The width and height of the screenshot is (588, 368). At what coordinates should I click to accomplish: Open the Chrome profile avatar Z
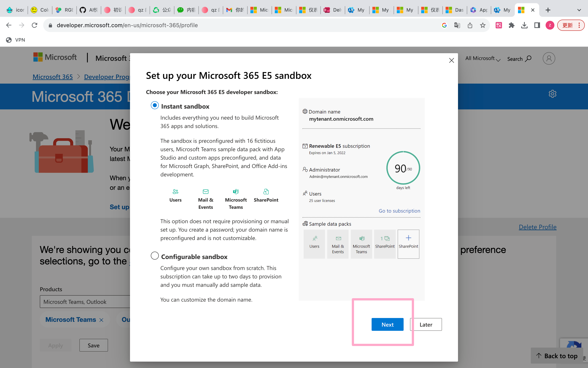pyautogui.click(x=550, y=25)
